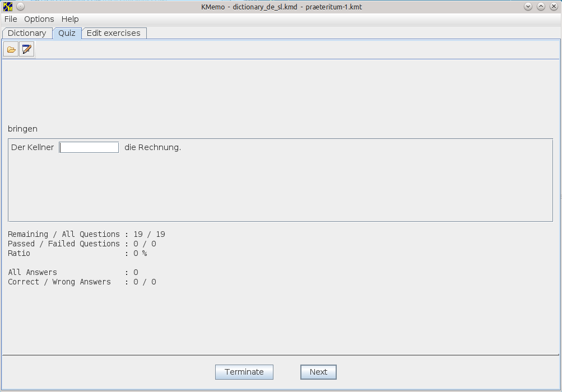The image size is (562, 392).
Task: Maximize the KMemo window
Action: coord(541,7)
